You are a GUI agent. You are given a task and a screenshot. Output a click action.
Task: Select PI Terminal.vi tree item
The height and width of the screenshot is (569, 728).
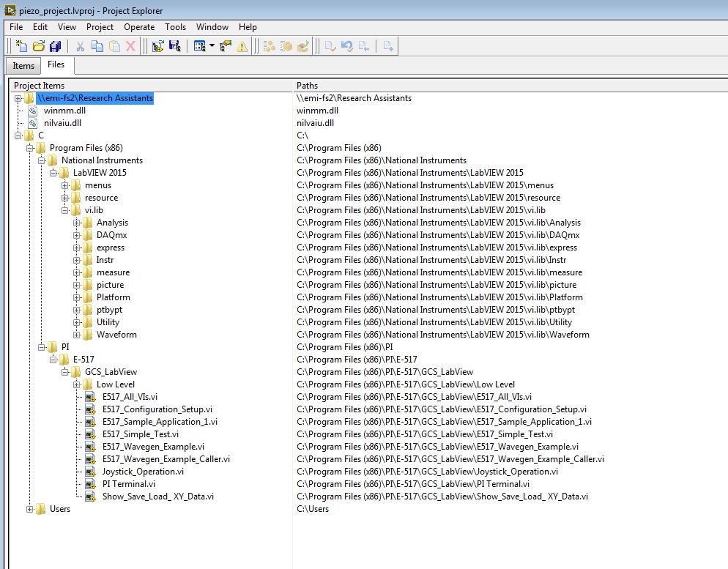129,484
